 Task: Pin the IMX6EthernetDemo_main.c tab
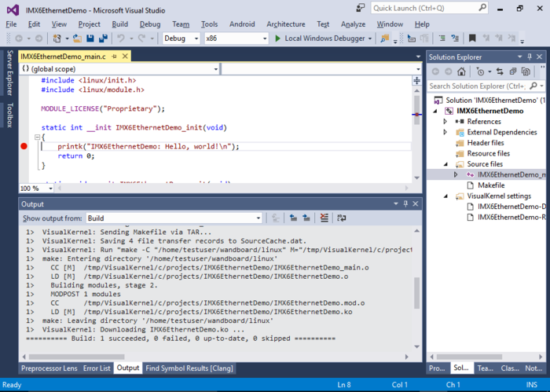pos(114,57)
